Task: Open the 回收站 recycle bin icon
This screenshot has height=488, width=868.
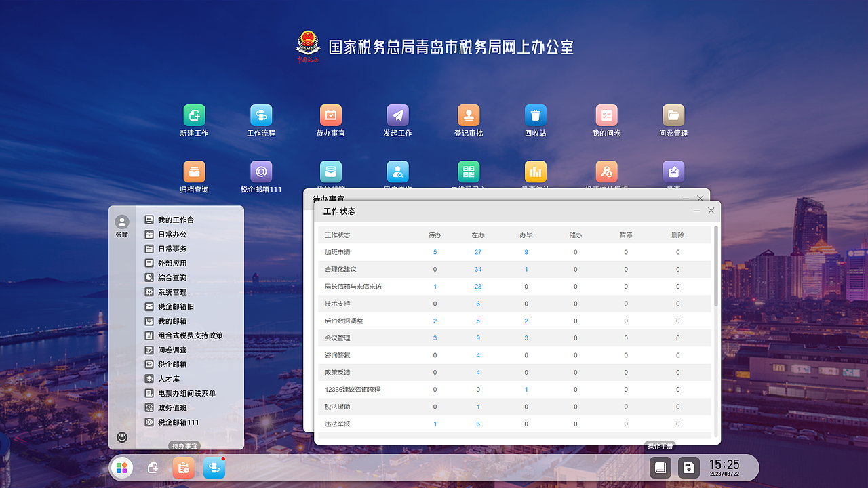Action: [535, 115]
